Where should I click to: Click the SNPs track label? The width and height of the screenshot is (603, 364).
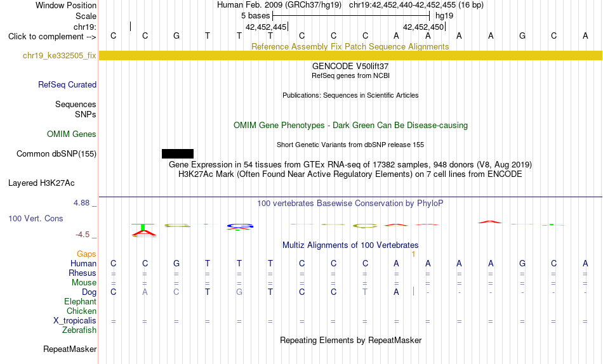[x=86, y=114]
